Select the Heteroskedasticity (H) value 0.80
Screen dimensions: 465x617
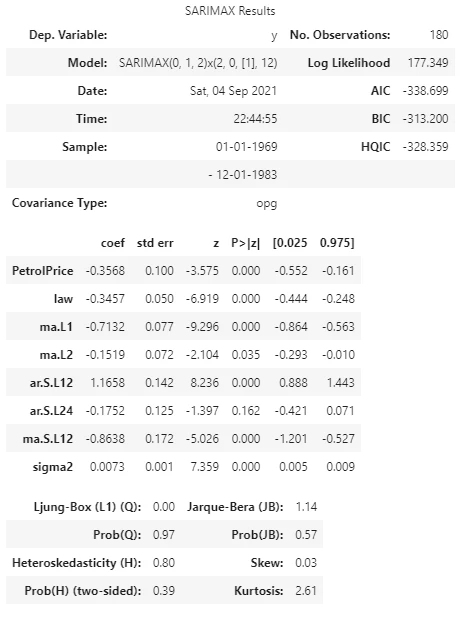(164, 563)
